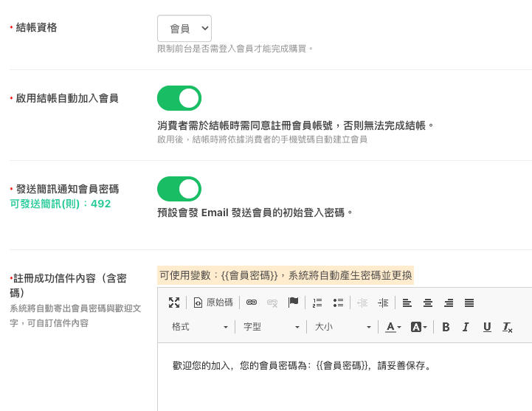Open the 大小 font size dropdown
532x411 pixels.
point(342,327)
